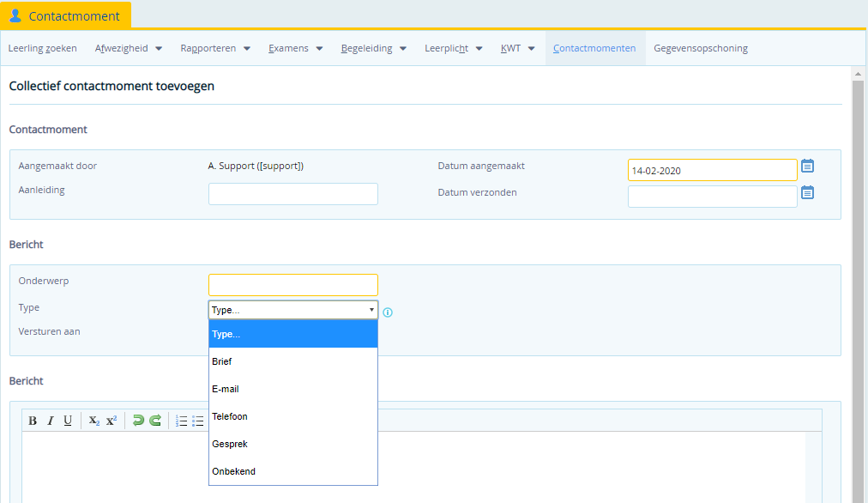Choose Onbekend from the Type list
The height and width of the screenshot is (503, 868).
293,471
